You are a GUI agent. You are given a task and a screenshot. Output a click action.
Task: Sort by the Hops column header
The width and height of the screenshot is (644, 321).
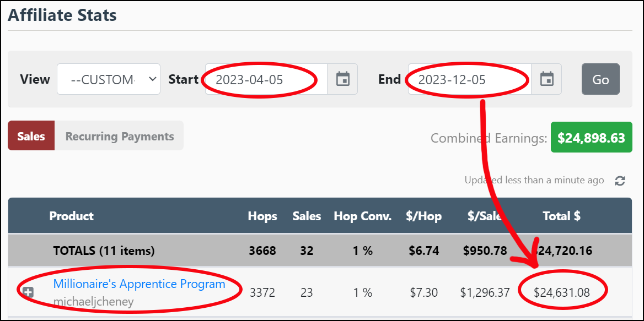point(262,216)
